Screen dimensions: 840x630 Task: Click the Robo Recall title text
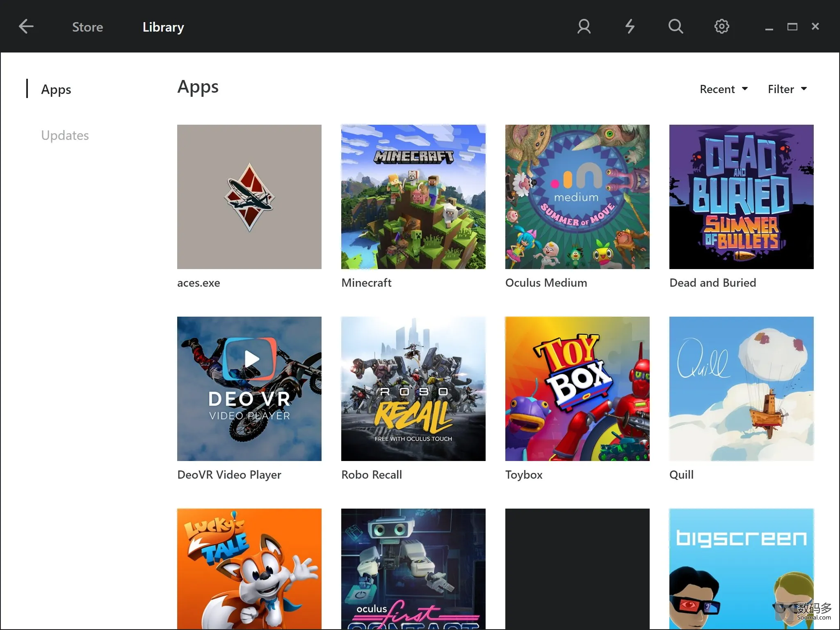(x=372, y=475)
